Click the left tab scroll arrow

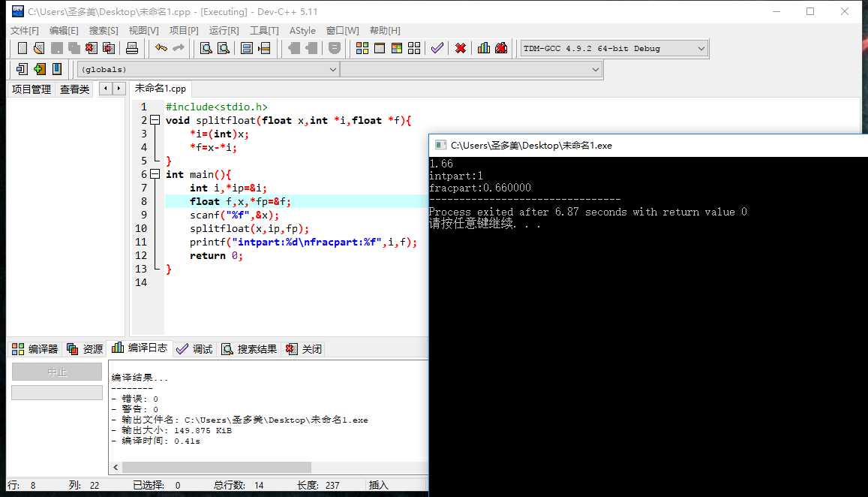tap(106, 88)
